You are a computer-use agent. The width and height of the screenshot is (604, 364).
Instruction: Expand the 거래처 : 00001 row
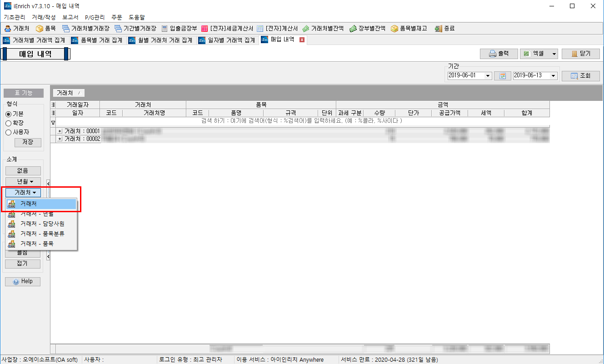click(x=60, y=131)
